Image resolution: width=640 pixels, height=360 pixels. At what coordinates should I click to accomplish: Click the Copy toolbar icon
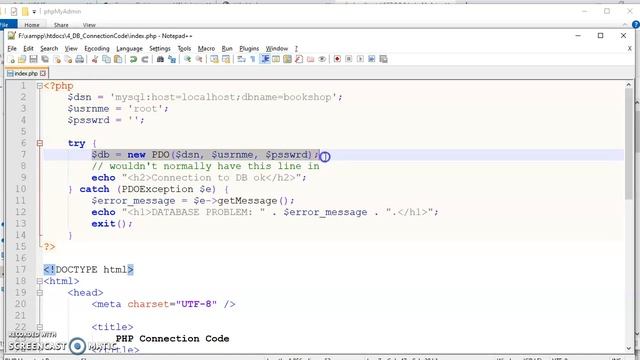coord(106,59)
